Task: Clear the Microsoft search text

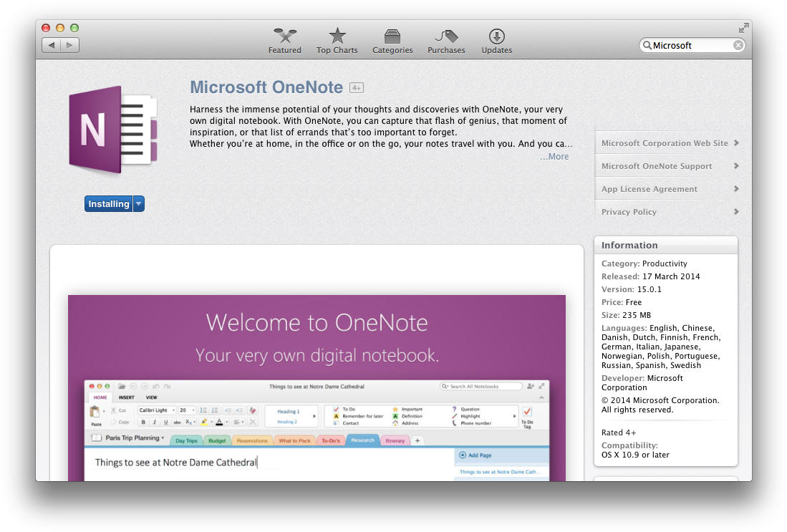Action: (738, 45)
